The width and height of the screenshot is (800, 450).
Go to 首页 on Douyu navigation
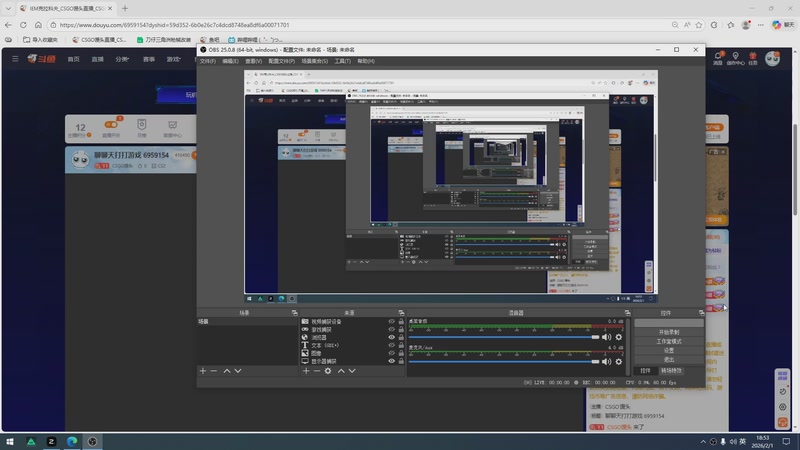coord(73,59)
